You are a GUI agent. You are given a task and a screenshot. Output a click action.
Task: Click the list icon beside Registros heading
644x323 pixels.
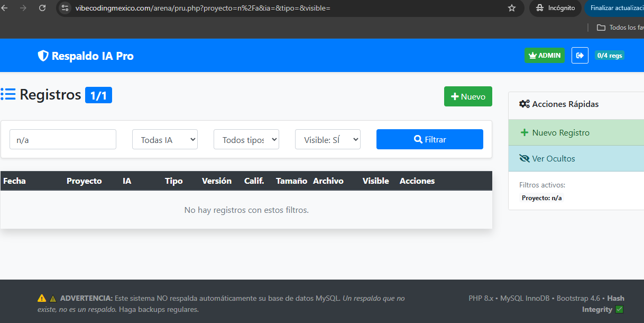click(x=8, y=95)
